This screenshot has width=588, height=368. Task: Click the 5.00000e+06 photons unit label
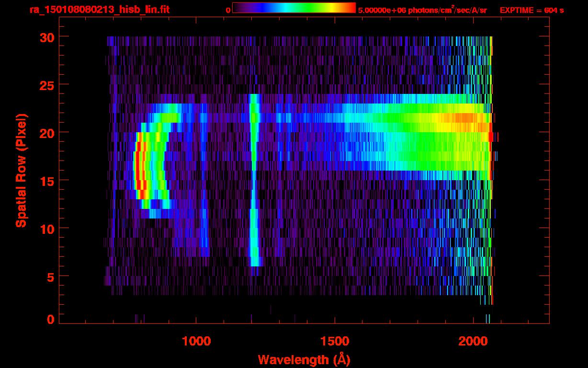coord(422,10)
